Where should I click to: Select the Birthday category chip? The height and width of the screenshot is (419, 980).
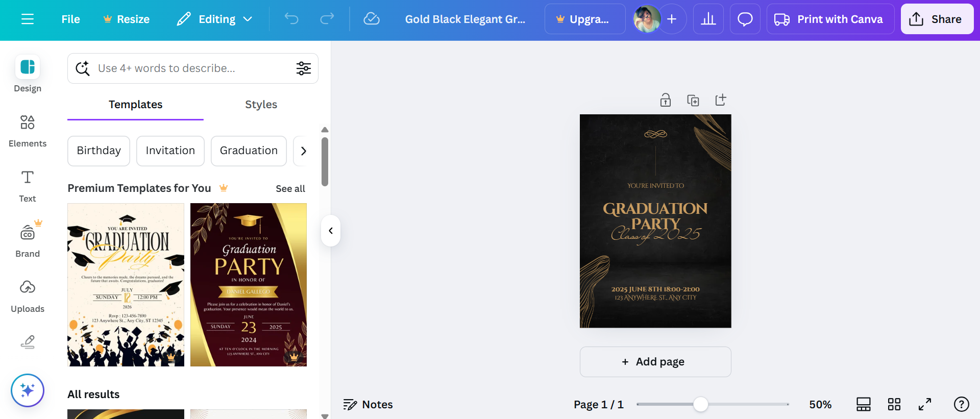pyautogui.click(x=99, y=151)
